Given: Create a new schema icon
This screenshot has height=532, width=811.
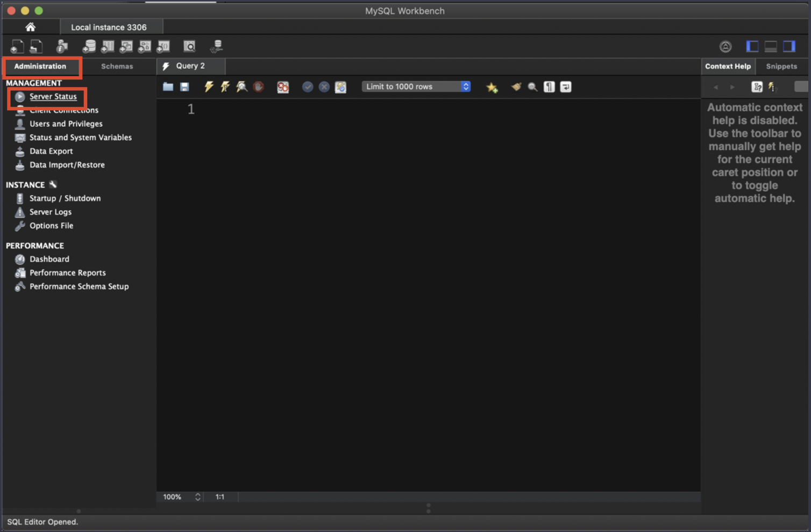Looking at the screenshot, I should [x=89, y=47].
